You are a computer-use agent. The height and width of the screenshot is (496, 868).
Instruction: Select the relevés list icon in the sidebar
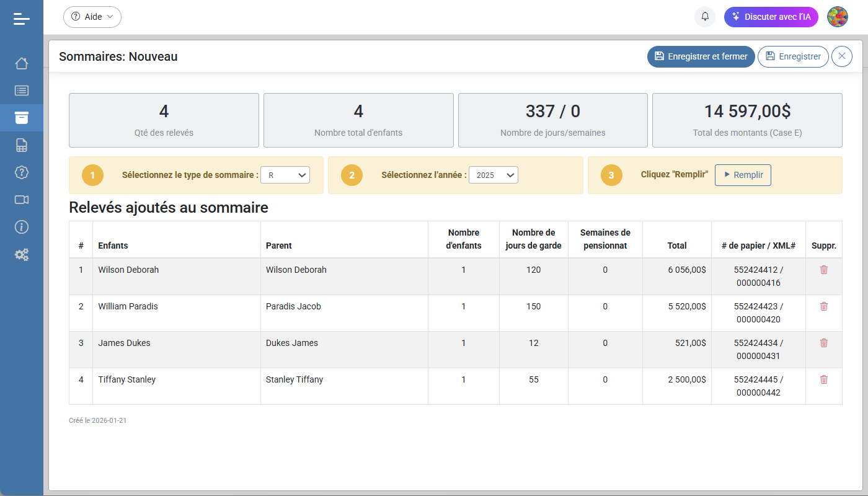pyautogui.click(x=22, y=90)
